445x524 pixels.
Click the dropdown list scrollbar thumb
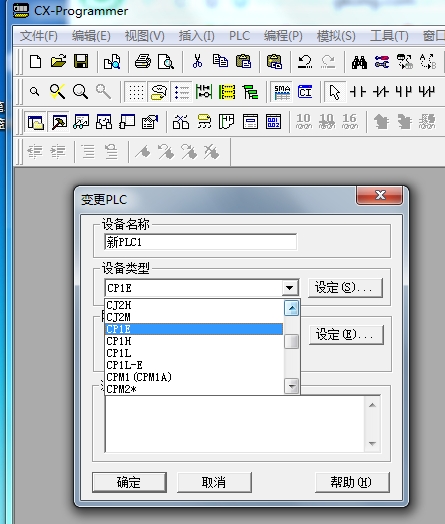coord(292,342)
